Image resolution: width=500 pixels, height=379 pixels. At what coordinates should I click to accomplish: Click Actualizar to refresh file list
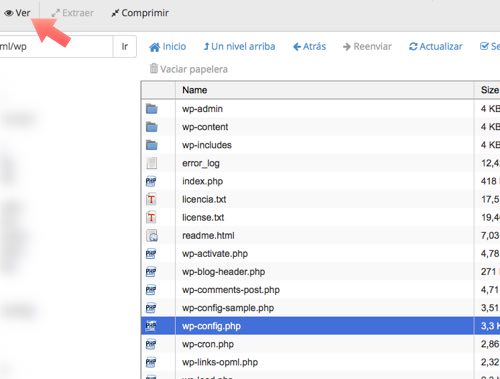pyautogui.click(x=435, y=47)
